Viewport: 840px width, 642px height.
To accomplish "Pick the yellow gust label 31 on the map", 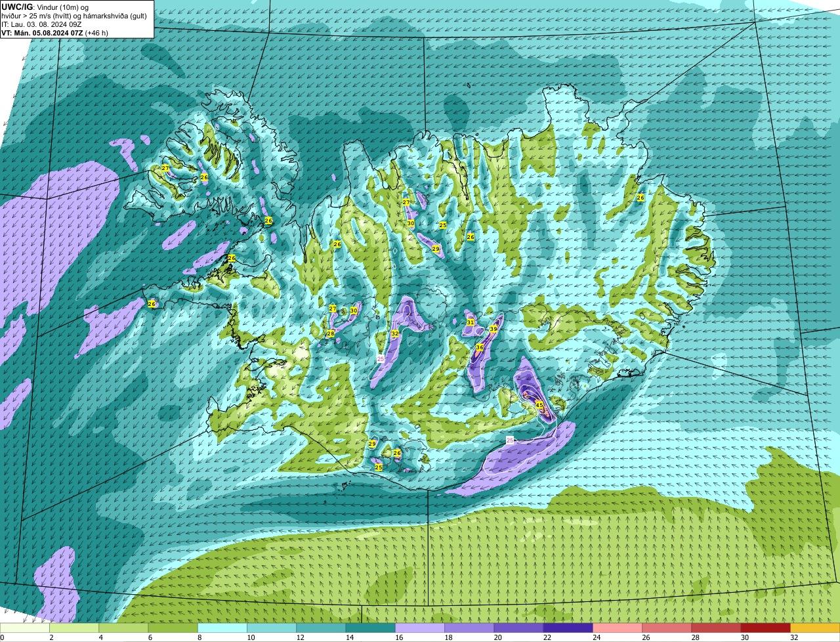I will pyautogui.click(x=470, y=322).
